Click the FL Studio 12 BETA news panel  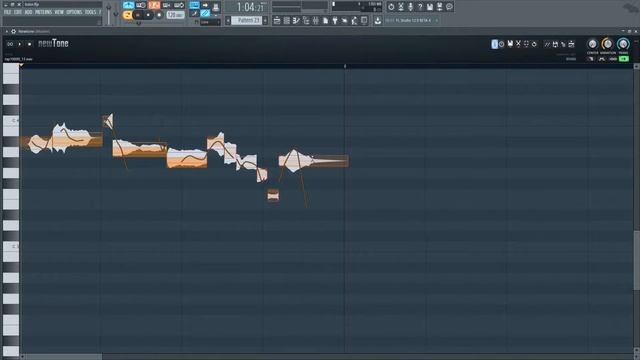coord(411,20)
